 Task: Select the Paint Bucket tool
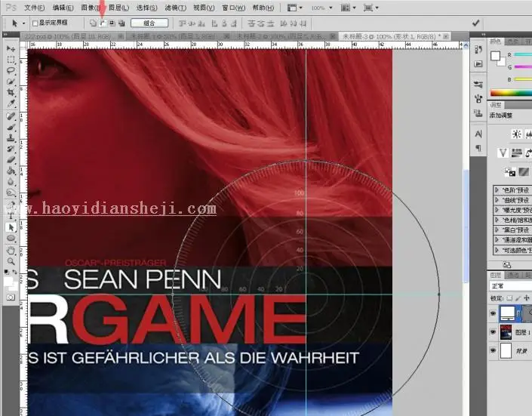click(x=11, y=171)
